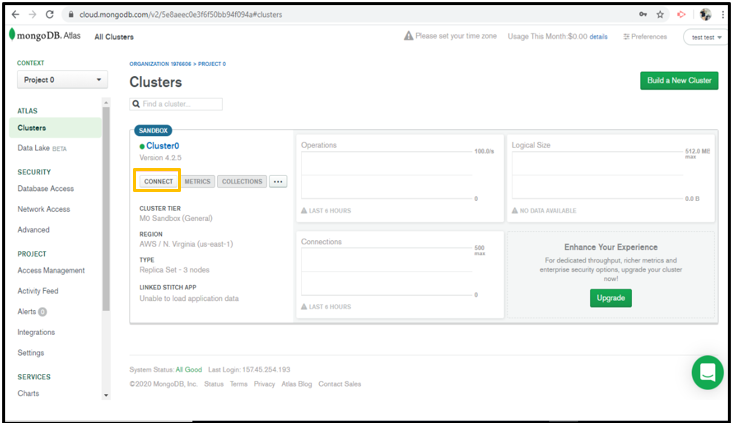Open Preferences in the top bar
Image resolution: width=734 pixels, height=427 pixels.
645,37
